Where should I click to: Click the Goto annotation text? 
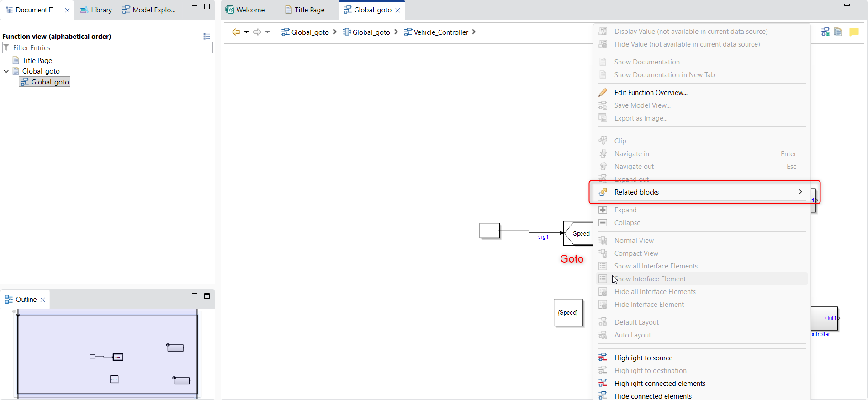[x=572, y=259]
